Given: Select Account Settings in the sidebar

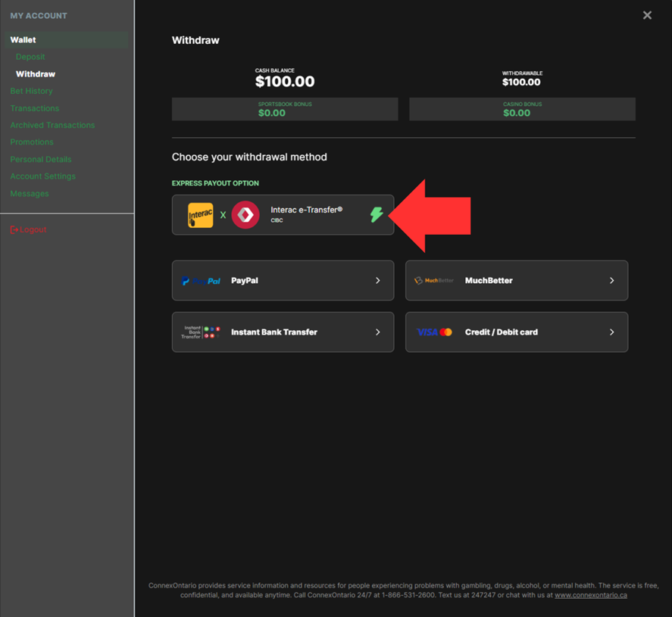Looking at the screenshot, I should tap(42, 176).
